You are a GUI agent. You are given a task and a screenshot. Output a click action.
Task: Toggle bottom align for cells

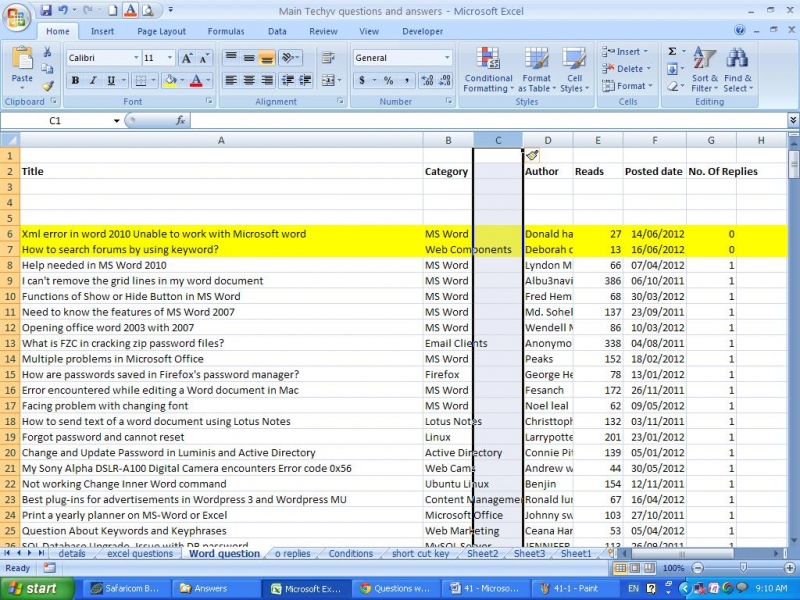(x=267, y=58)
